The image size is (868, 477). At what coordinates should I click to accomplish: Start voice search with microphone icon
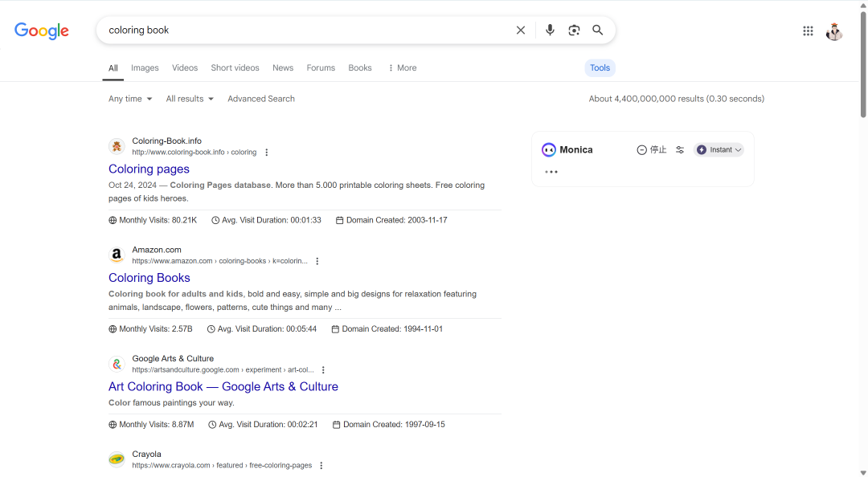tap(550, 30)
